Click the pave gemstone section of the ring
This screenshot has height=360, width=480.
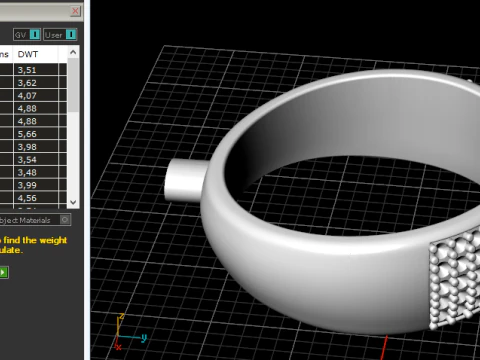[x=455, y=278]
